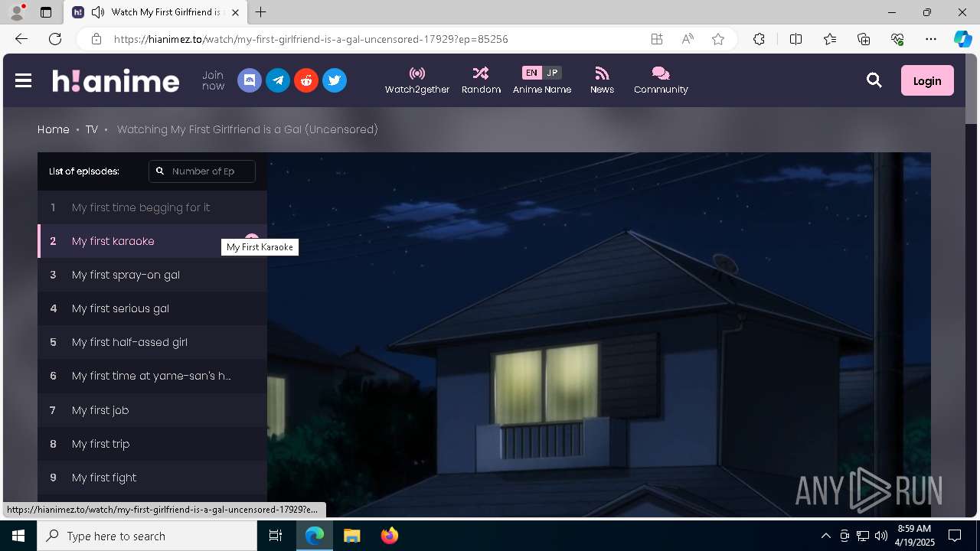Open site search with magnifier icon
980x551 pixels.
click(874, 80)
